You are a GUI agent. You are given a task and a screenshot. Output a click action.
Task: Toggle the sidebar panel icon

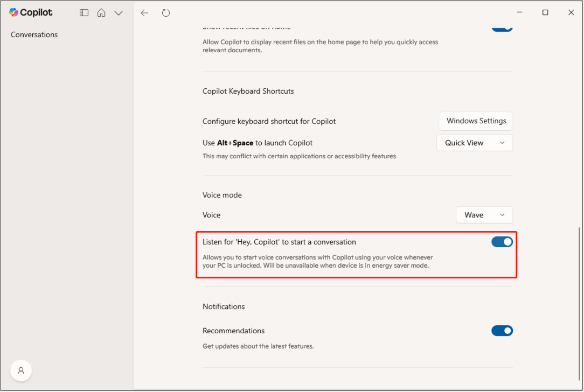tap(84, 12)
